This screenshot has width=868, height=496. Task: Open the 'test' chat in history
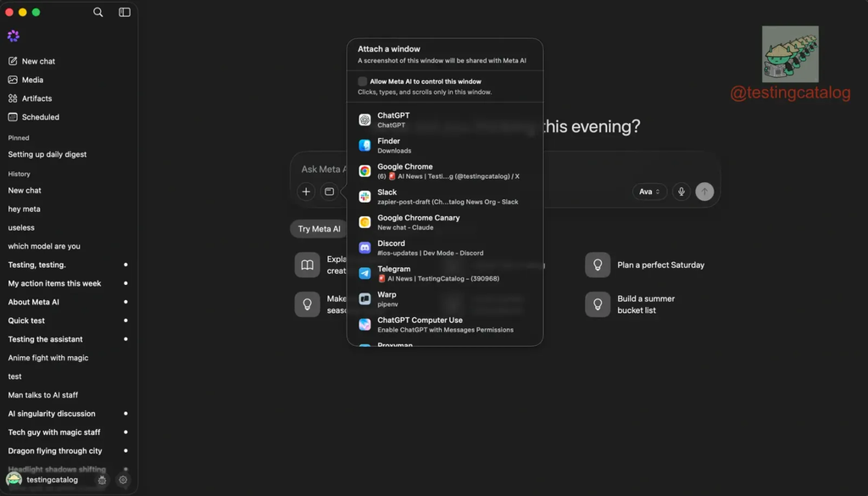point(15,376)
